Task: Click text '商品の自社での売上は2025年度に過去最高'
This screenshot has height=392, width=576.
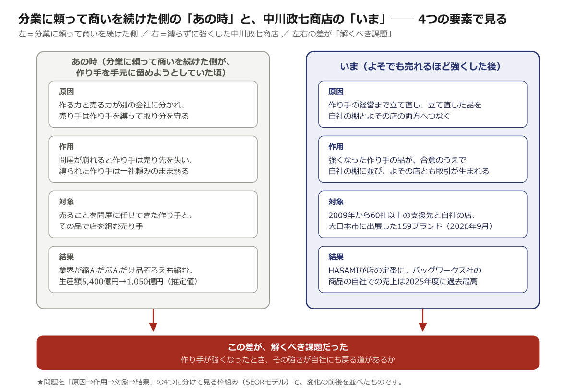Action: (x=403, y=282)
